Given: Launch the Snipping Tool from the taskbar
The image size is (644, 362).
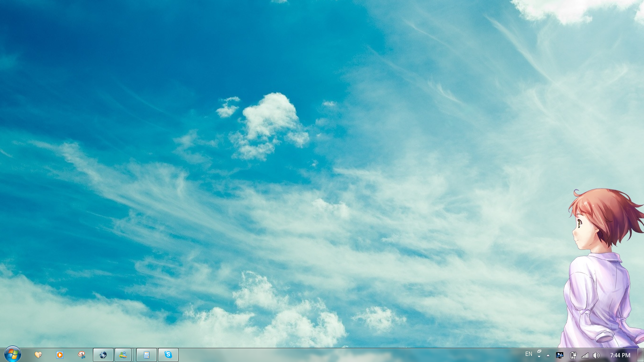Looking at the screenshot, I should [x=82, y=355].
